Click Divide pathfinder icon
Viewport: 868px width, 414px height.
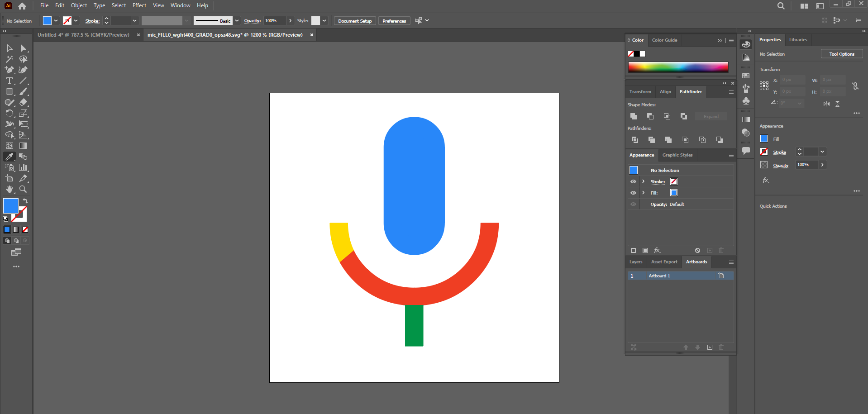(x=634, y=140)
